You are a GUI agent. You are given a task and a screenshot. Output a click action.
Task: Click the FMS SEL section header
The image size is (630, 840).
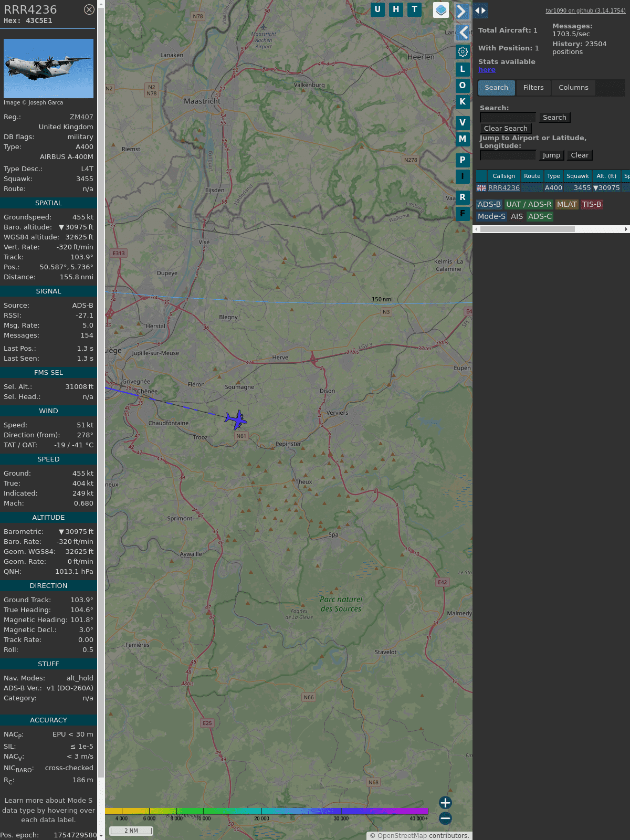click(48, 373)
